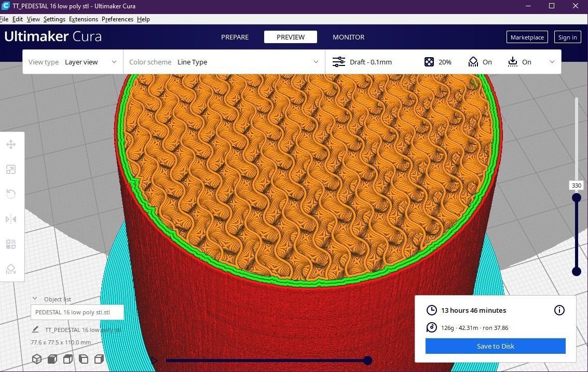Viewport: 588px width, 372px height.
Task: Expand the print settings panel chevron
Action: point(552,62)
